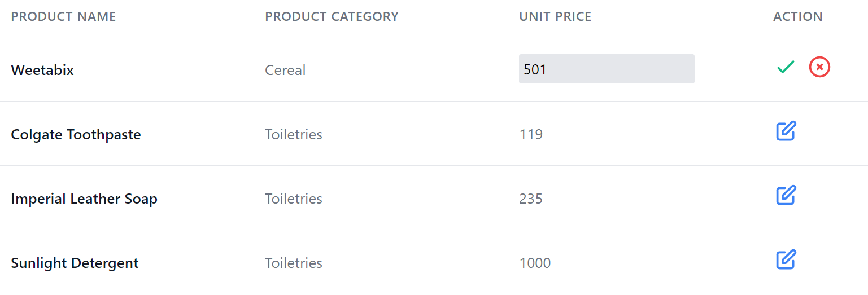Select the Sunlight Detergent product name
868x295 pixels.
tap(75, 263)
